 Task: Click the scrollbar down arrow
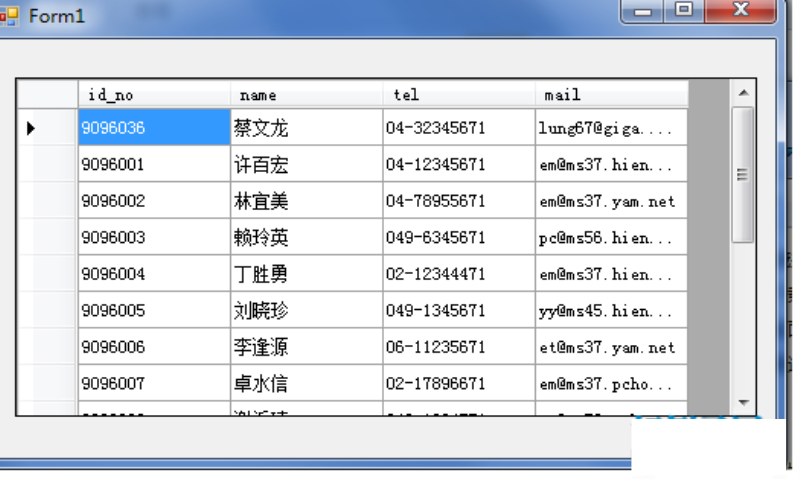743,401
